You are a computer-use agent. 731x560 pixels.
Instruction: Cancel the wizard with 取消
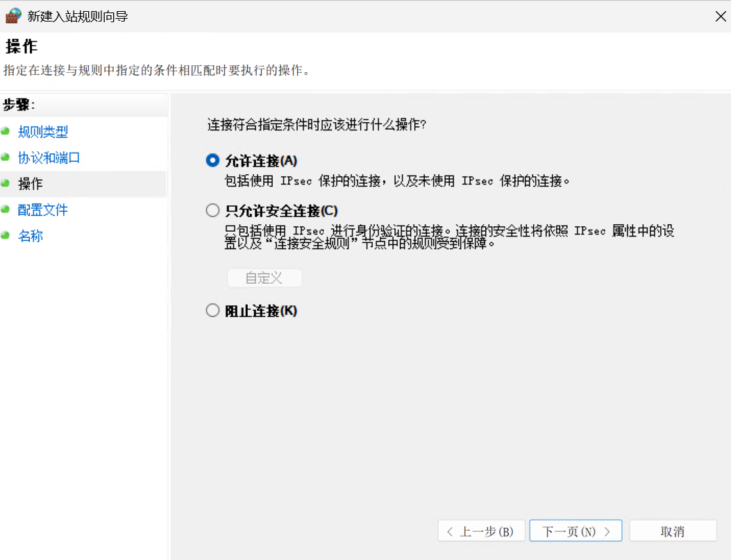pos(673,532)
